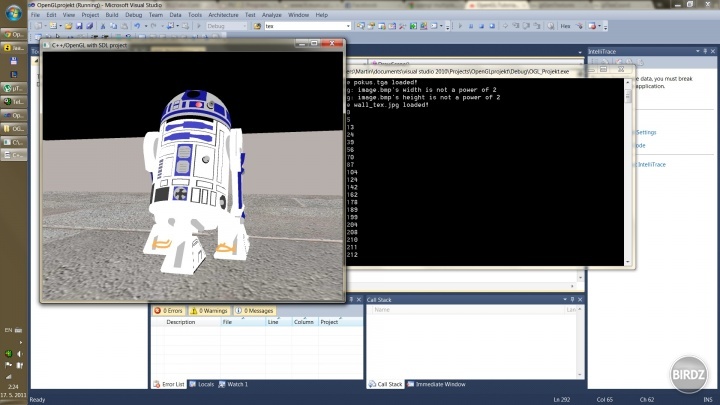Click the console window vertical scrollbar
This screenshot has width=720, height=405.
pos(628,172)
